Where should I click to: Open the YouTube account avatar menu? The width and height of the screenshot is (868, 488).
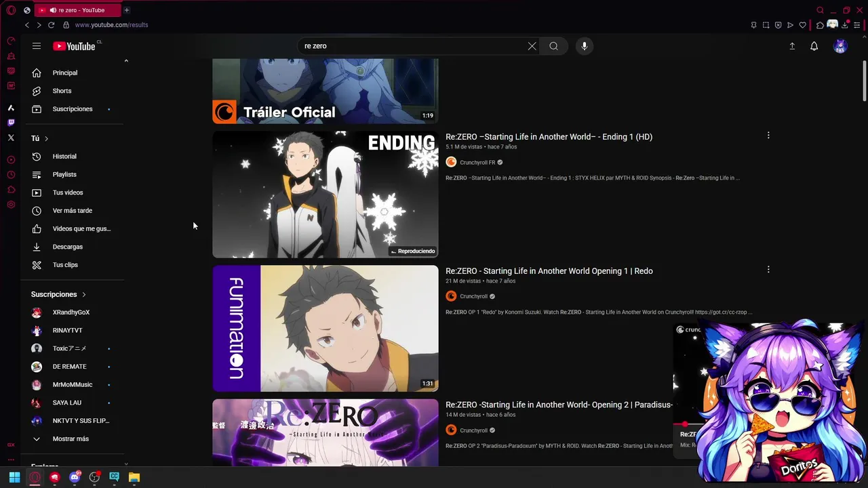(x=840, y=46)
